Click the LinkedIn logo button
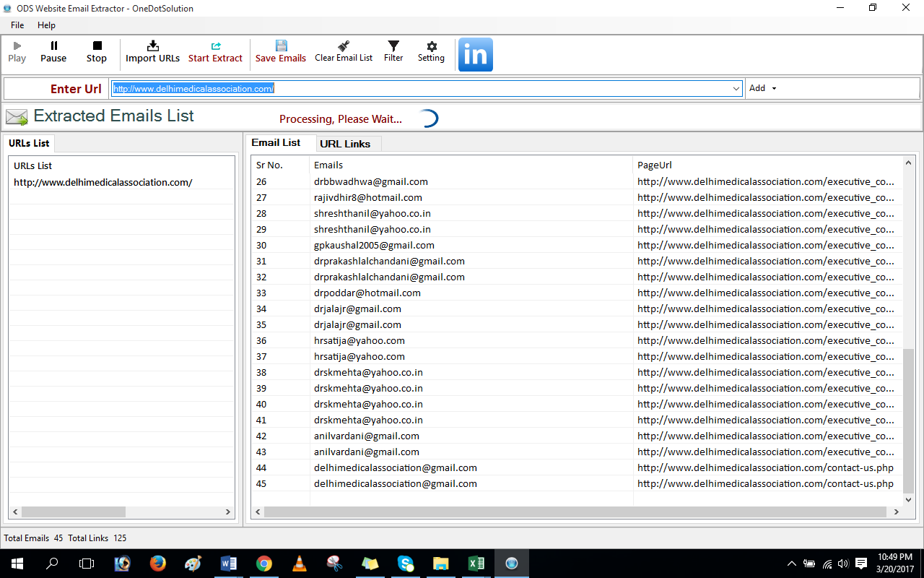This screenshot has height=578, width=924. point(476,55)
